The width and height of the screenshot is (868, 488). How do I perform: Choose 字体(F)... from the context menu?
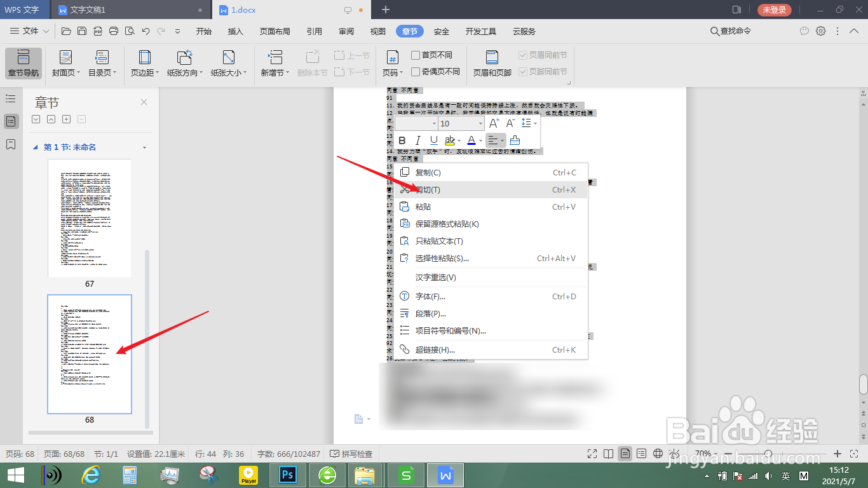tap(491, 296)
